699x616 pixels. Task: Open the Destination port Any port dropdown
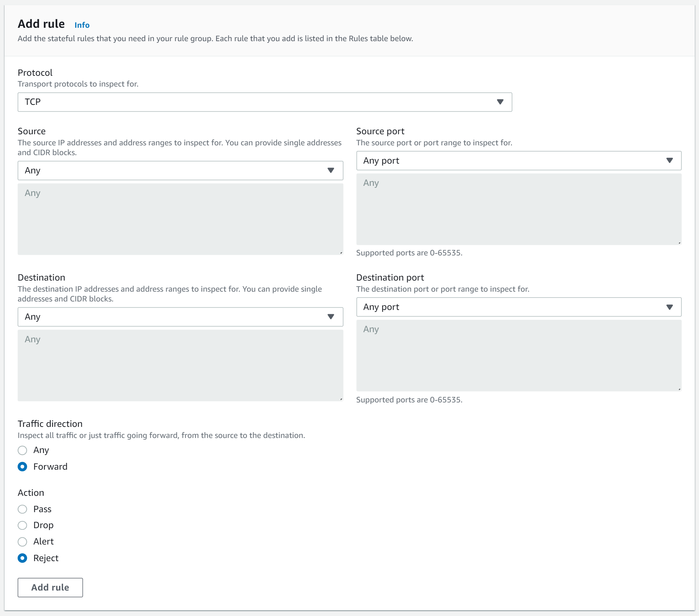pos(519,307)
